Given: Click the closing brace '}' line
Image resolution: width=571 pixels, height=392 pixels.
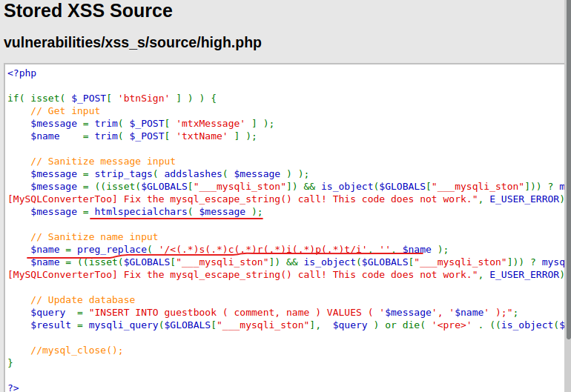Looking at the screenshot, I should pyautogui.click(x=10, y=363).
